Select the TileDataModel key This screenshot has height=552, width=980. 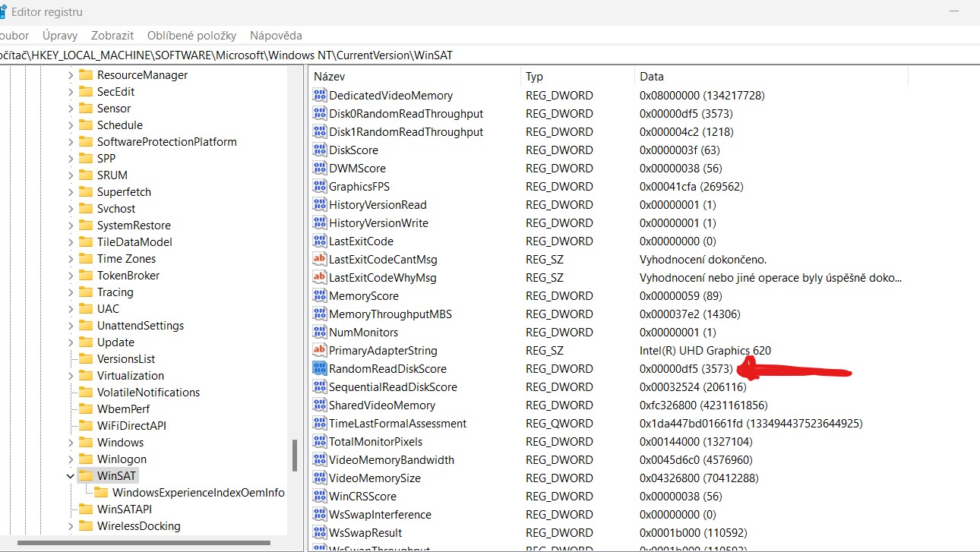(x=134, y=241)
